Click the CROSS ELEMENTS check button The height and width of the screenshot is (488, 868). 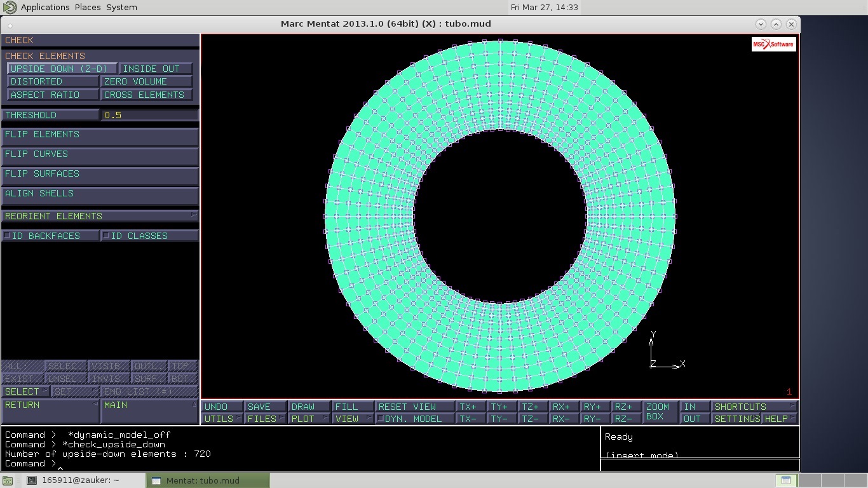tap(146, 95)
